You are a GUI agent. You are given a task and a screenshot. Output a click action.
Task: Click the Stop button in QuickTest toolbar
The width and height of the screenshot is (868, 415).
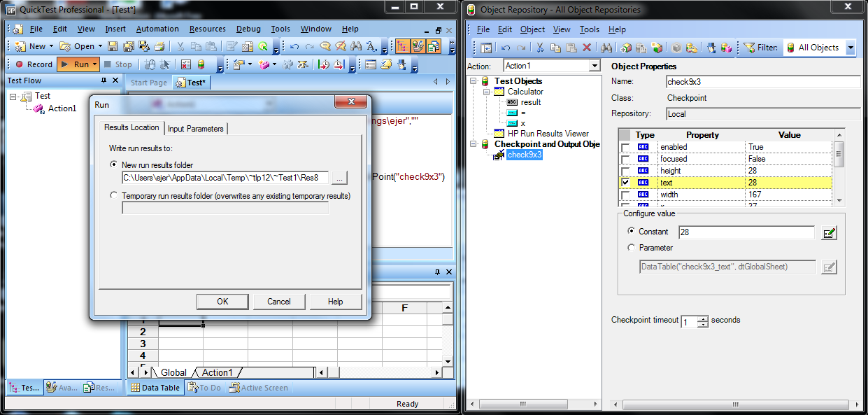point(118,64)
